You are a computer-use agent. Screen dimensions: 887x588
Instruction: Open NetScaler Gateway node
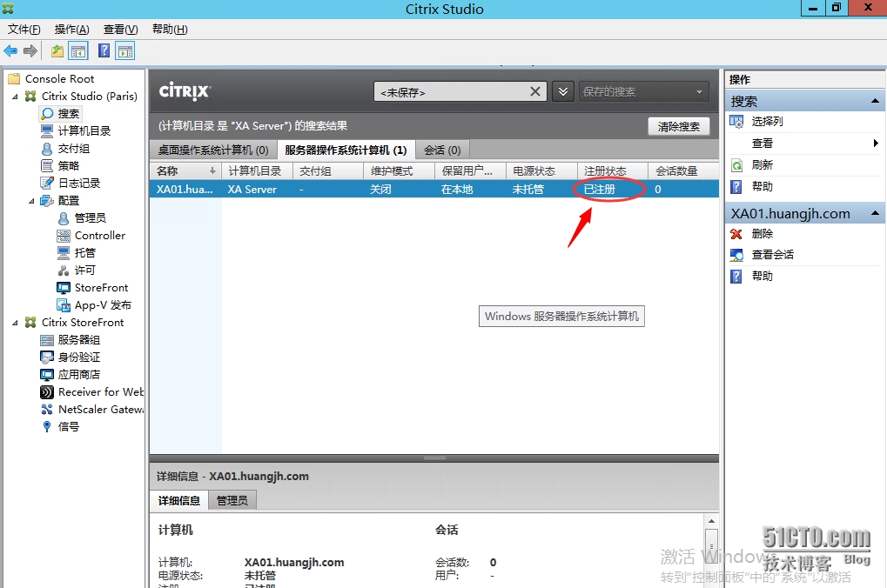93,410
